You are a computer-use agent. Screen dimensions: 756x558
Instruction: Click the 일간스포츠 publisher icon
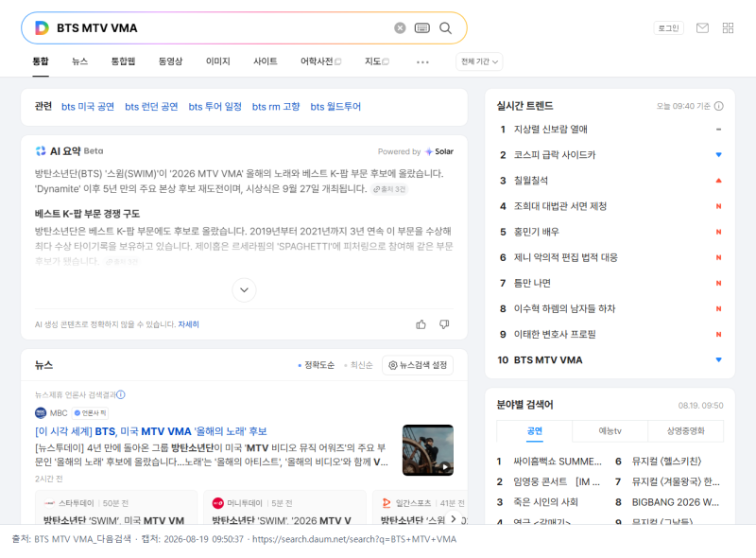[387, 503]
